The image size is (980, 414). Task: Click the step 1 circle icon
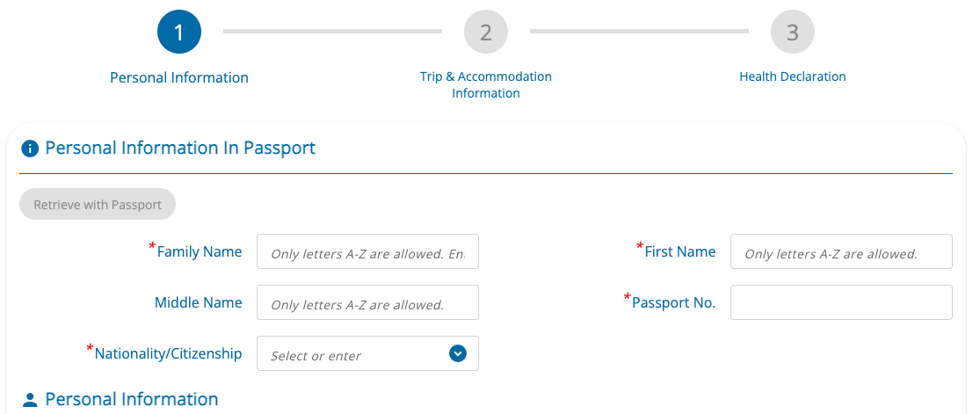(179, 33)
